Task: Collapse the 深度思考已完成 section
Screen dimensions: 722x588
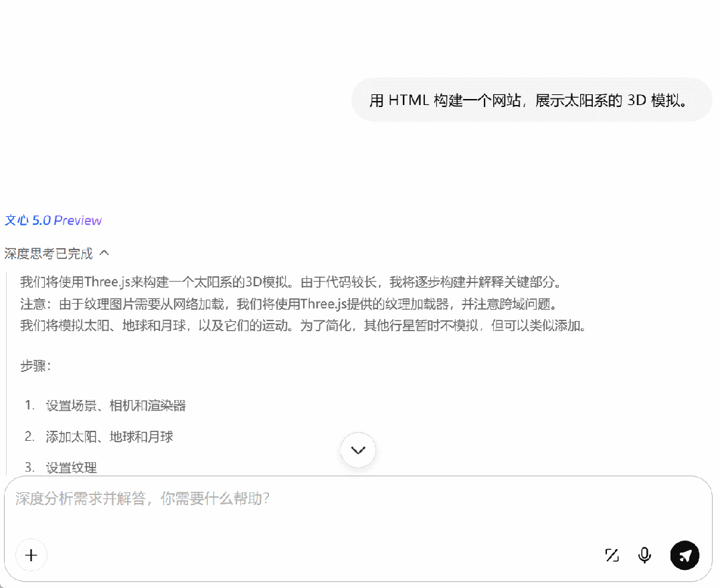Action: [x=57, y=254]
